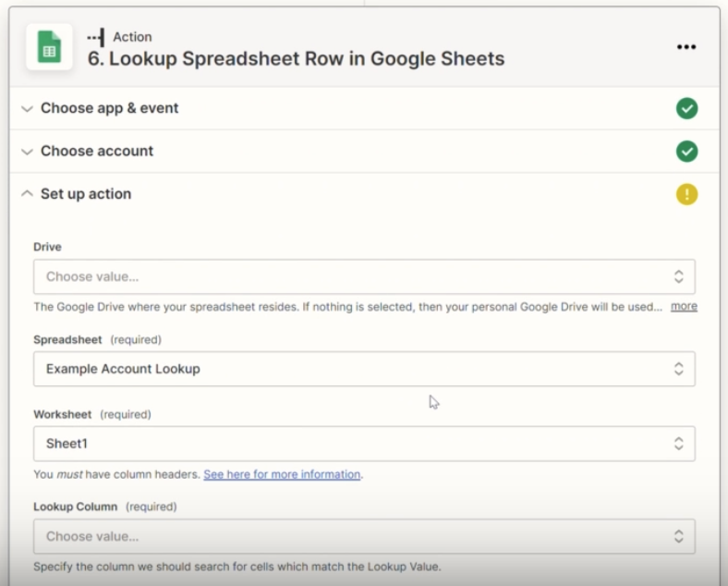Click the yellow warning icon for Set up action
This screenshot has height=586, width=728.
coord(686,194)
